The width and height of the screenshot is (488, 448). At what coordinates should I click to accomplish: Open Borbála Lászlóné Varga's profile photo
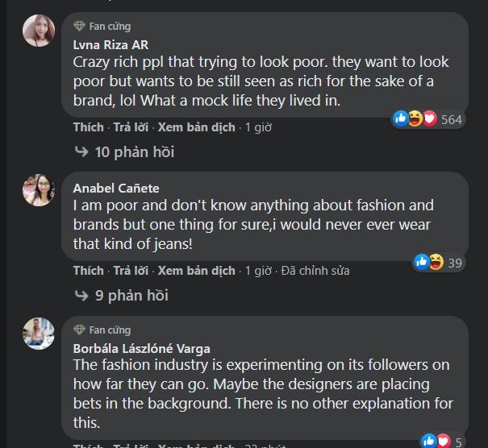[x=39, y=334]
